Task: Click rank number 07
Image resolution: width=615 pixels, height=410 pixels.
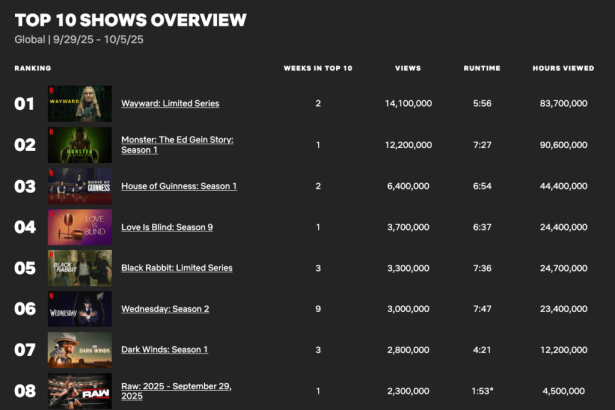Action: (x=25, y=350)
